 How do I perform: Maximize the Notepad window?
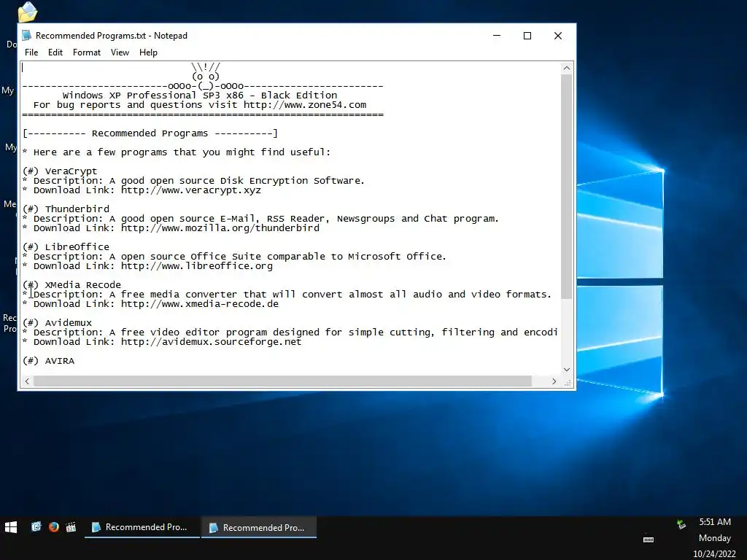pos(527,36)
